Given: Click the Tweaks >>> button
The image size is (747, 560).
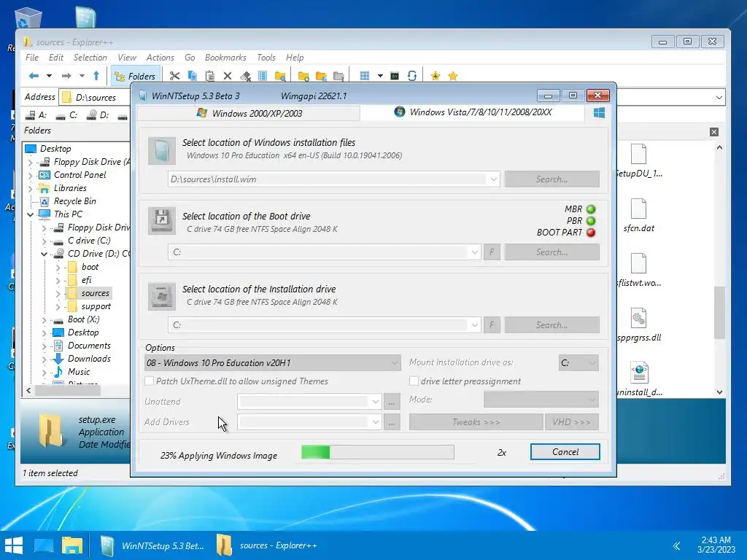Looking at the screenshot, I should 476,422.
